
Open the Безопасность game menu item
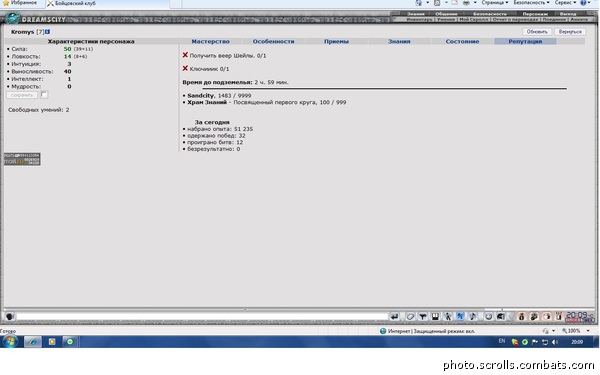pos(489,14)
